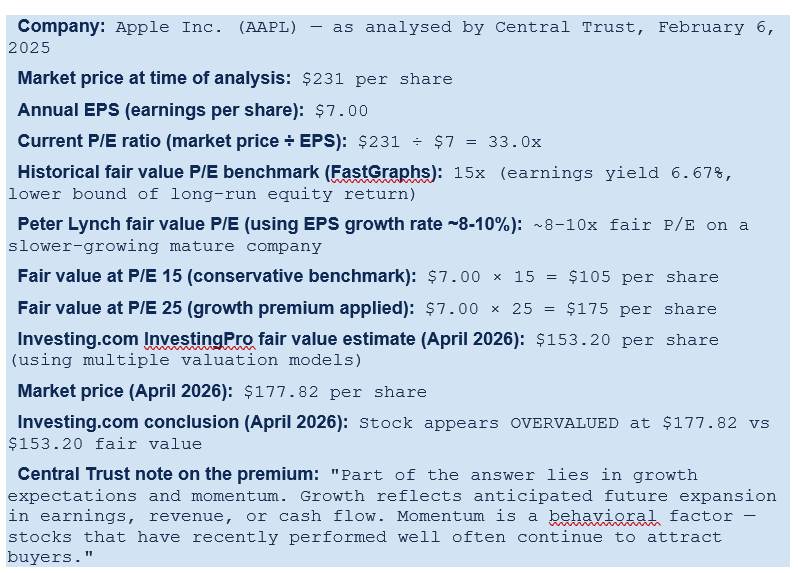798x573 pixels.
Task: Click 'Investing.com conclusion (April 2026)' label
Action: tap(183, 423)
